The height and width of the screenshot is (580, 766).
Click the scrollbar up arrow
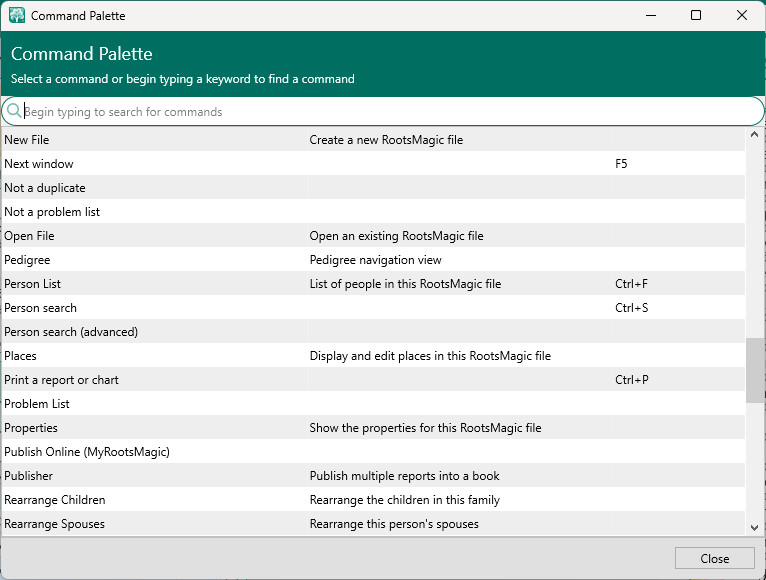point(755,135)
